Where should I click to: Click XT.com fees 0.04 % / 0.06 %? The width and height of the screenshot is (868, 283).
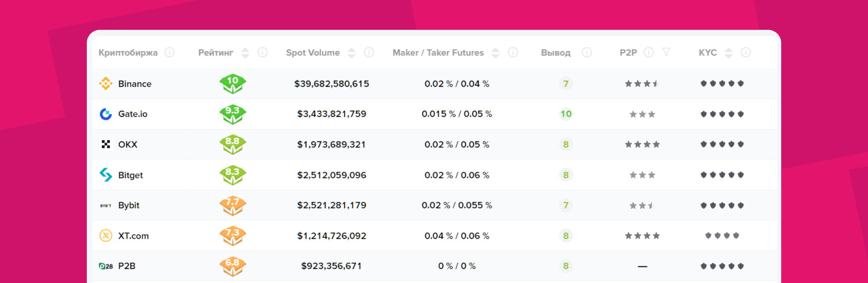coord(457,236)
